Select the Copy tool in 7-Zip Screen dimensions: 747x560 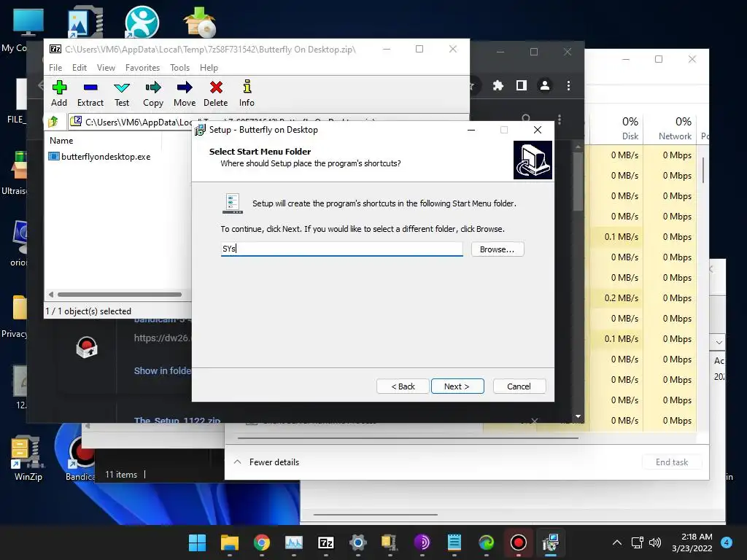pyautogui.click(x=153, y=93)
